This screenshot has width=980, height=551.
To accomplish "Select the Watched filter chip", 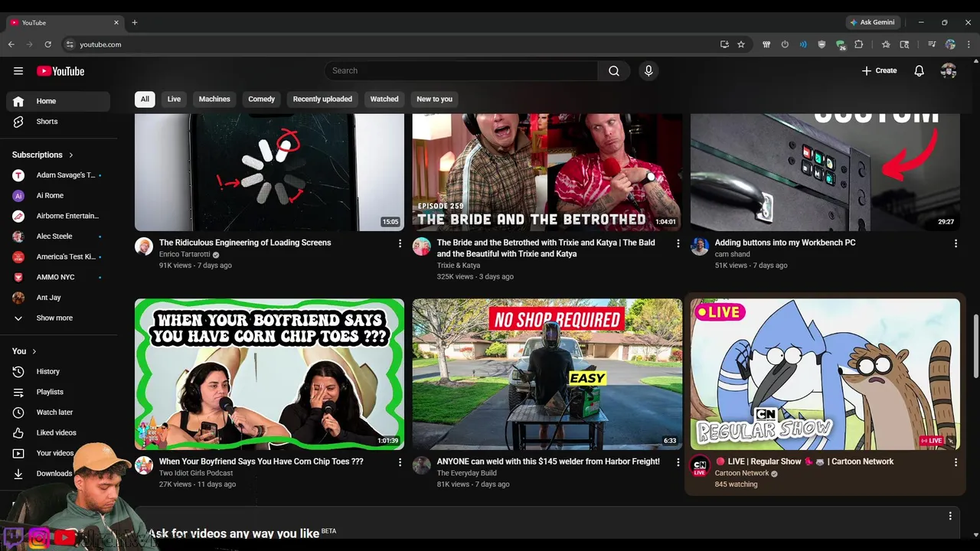I will (x=384, y=99).
